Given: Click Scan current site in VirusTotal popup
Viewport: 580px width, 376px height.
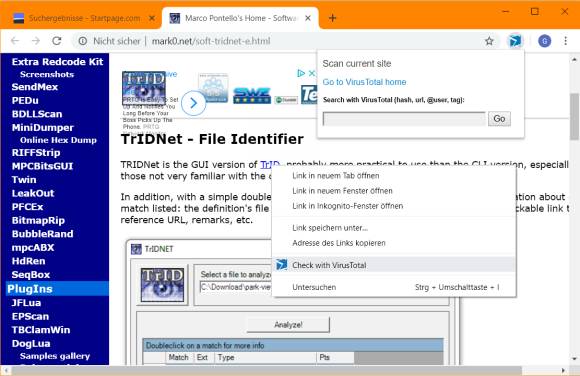Looking at the screenshot, I should click(357, 63).
